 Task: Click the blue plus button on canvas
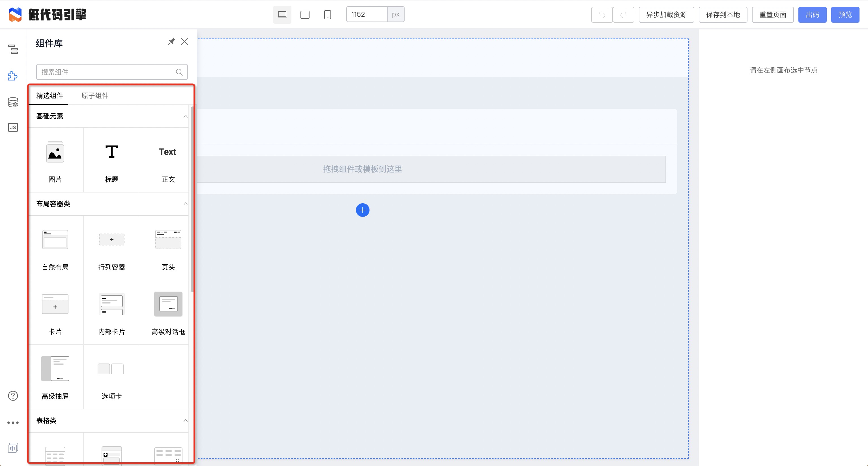(363, 210)
